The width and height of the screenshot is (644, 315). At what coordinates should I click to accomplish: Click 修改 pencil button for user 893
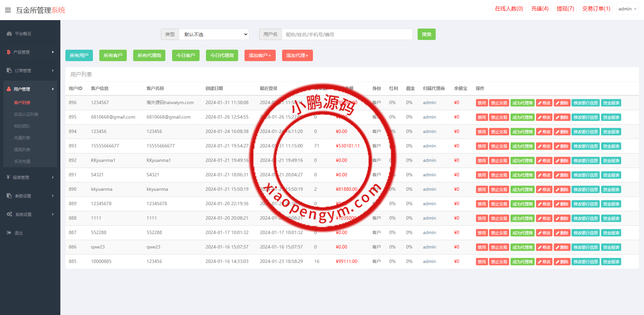tap(544, 146)
